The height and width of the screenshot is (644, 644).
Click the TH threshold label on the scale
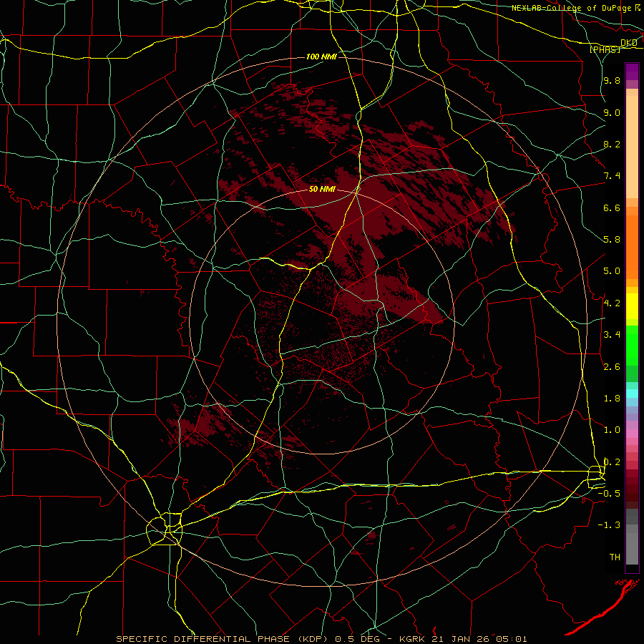click(x=615, y=557)
